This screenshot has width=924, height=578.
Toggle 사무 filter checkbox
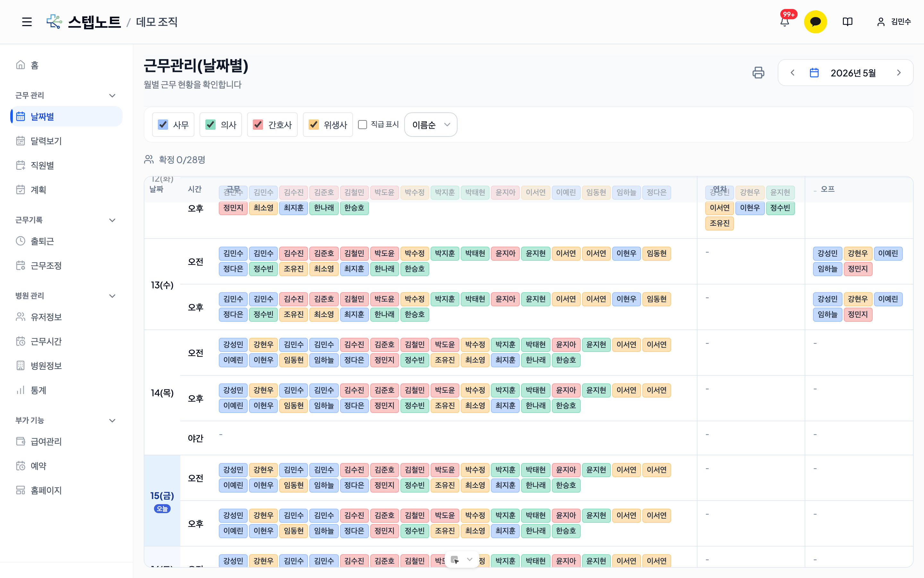click(163, 125)
